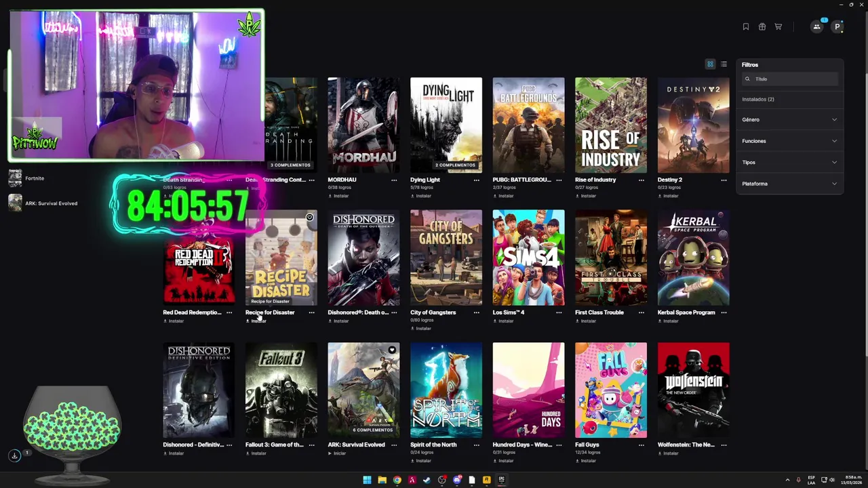Click Instalar under Dying Light

[x=421, y=196]
